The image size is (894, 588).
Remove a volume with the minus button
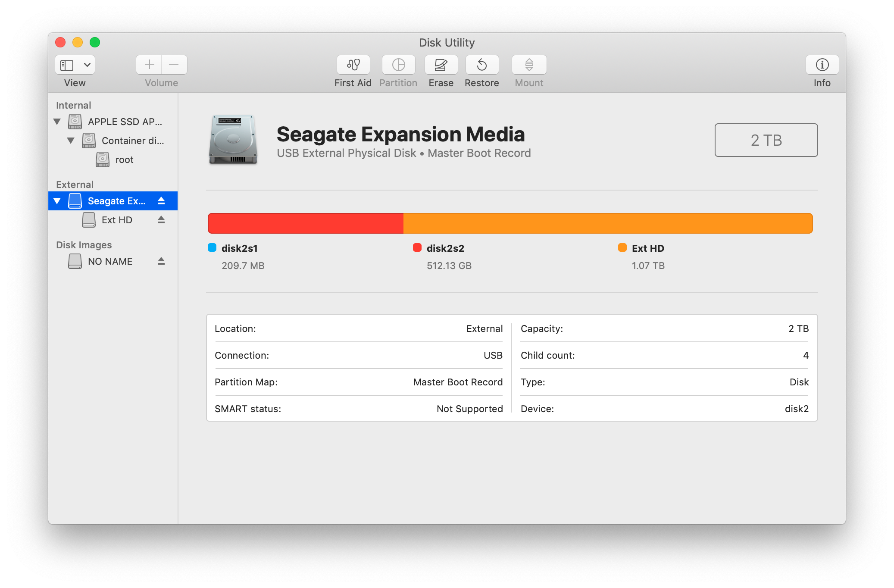(x=174, y=65)
